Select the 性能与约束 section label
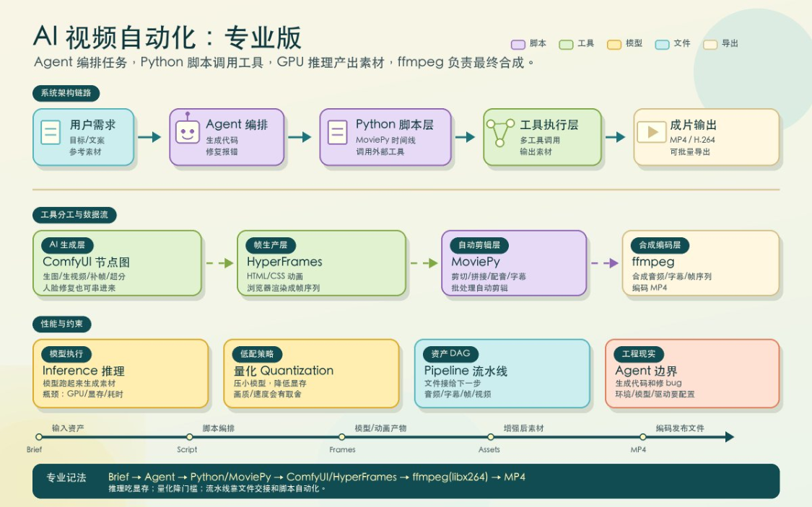Viewport: 812px width, 507px height. coord(61,324)
